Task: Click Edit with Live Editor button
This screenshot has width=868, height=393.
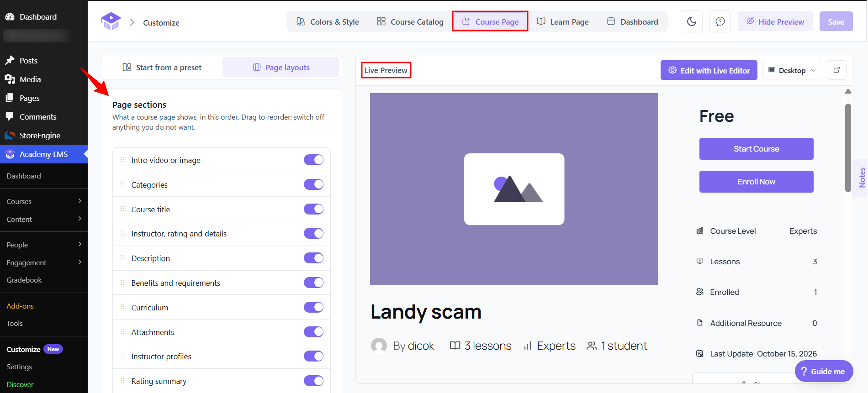Action: 709,70
